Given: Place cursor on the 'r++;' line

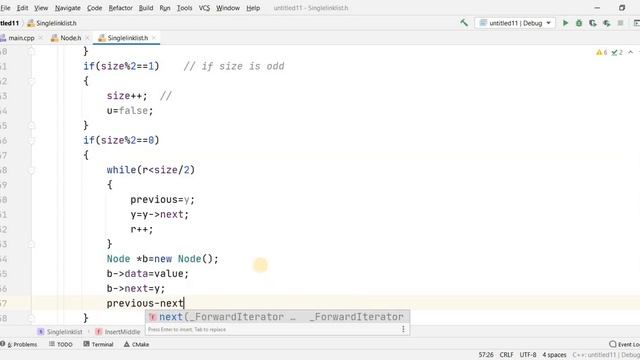Looking at the screenshot, I should tap(142, 229).
